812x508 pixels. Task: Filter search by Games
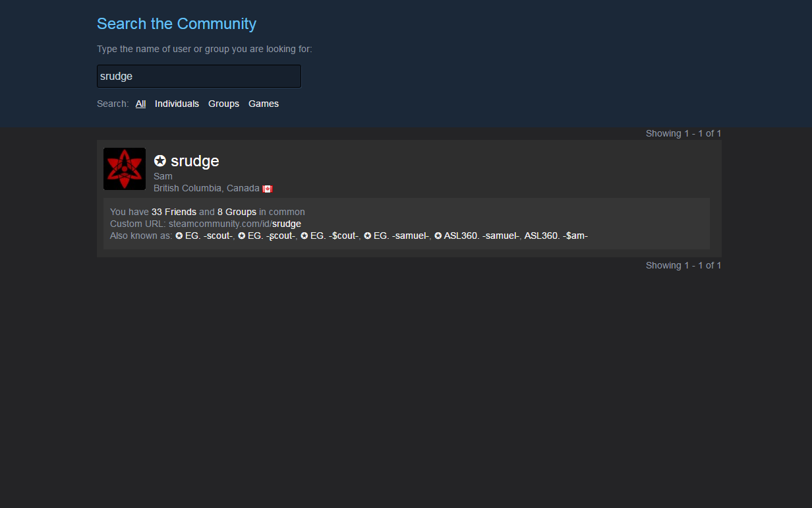(264, 104)
